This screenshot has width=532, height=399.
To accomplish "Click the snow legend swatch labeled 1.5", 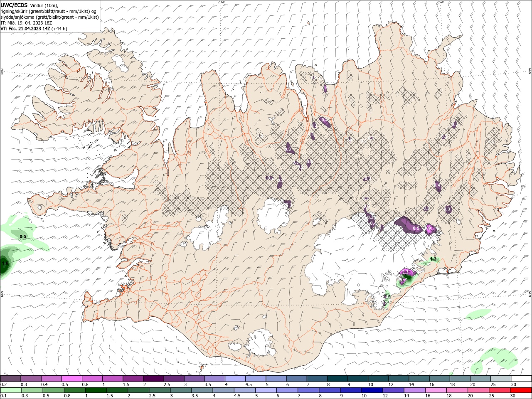I will [x=133, y=379].
